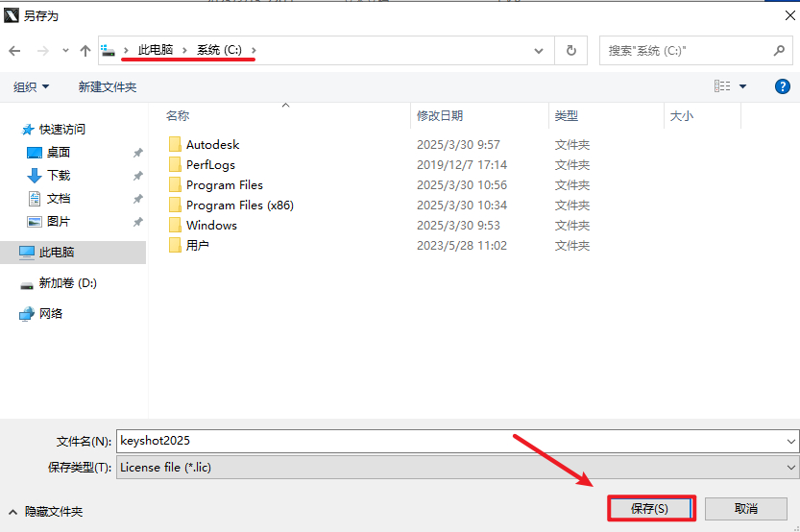Sort by the 类型 column header

567,116
